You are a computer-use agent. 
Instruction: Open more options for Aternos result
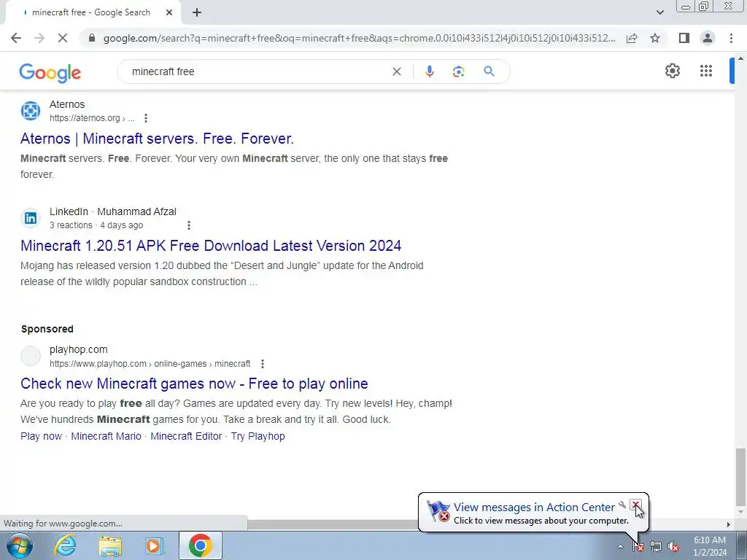(x=146, y=118)
